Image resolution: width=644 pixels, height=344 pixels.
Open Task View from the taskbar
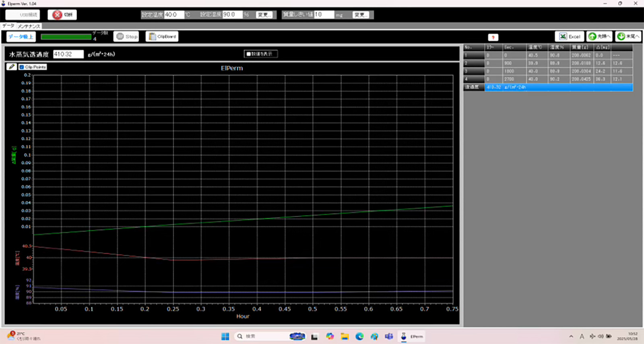pyautogui.click(x=314, y=336)
